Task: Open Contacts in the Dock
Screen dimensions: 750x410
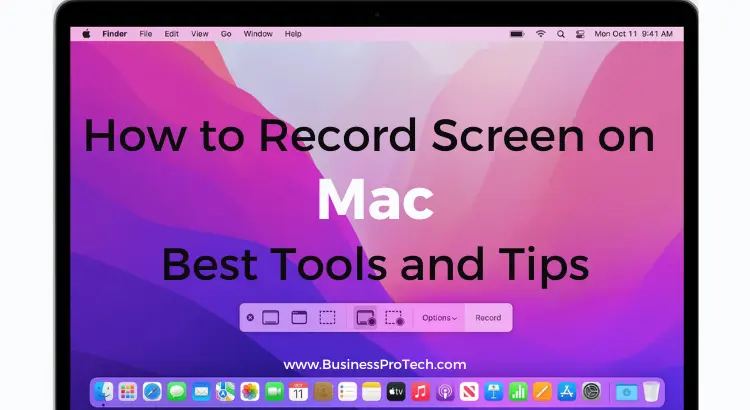Action: pos(323,392)
